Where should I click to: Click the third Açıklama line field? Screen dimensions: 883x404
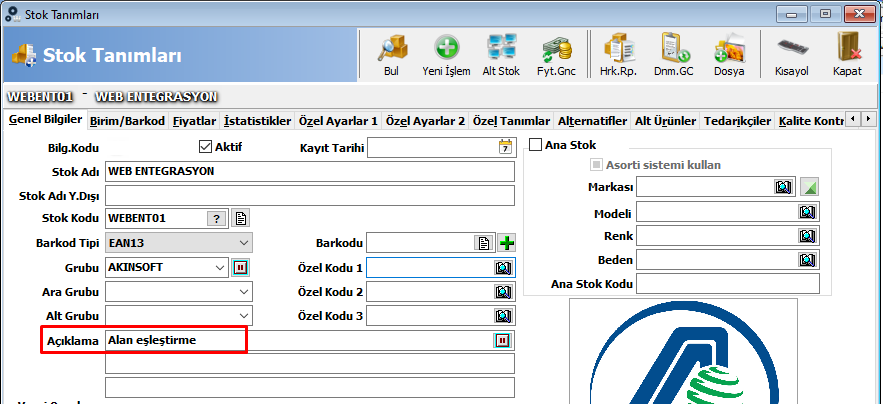310,388
